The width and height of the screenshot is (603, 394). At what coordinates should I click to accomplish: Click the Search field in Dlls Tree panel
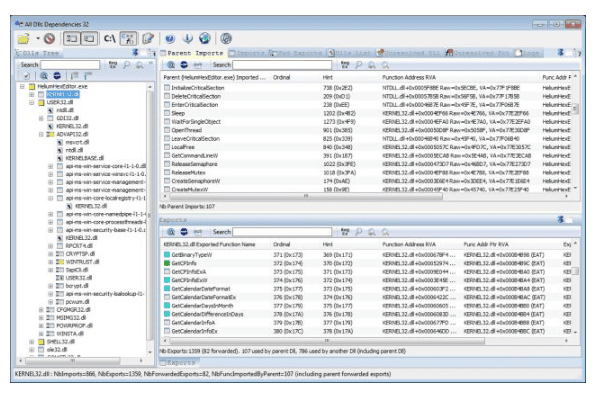[x=70, y=65]
